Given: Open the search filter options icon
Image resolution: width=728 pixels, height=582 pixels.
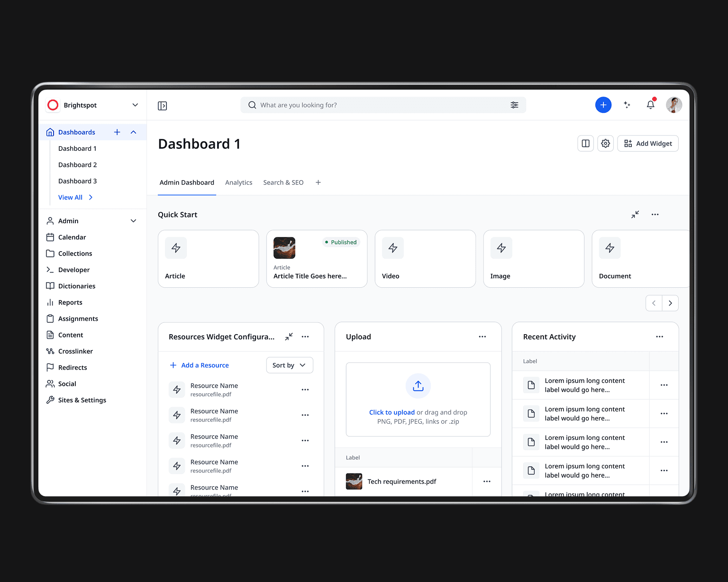Looking at the screenshot, I should (515, 105).
